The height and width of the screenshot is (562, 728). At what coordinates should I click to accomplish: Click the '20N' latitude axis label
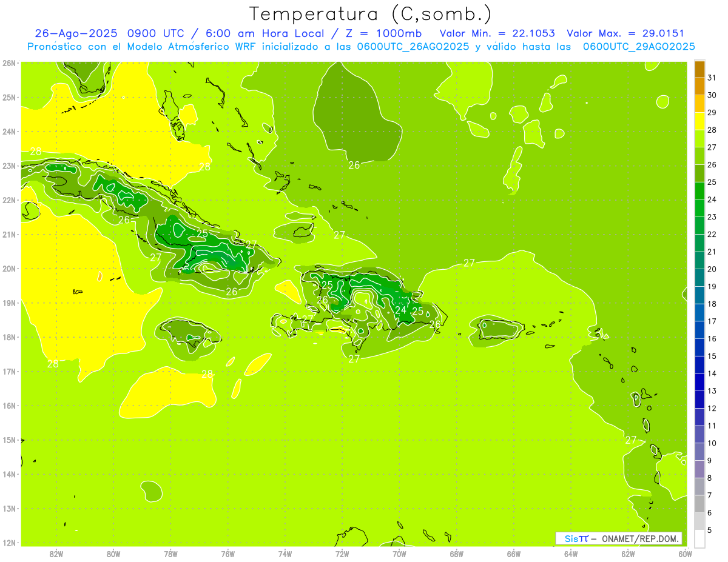(9, 269)
